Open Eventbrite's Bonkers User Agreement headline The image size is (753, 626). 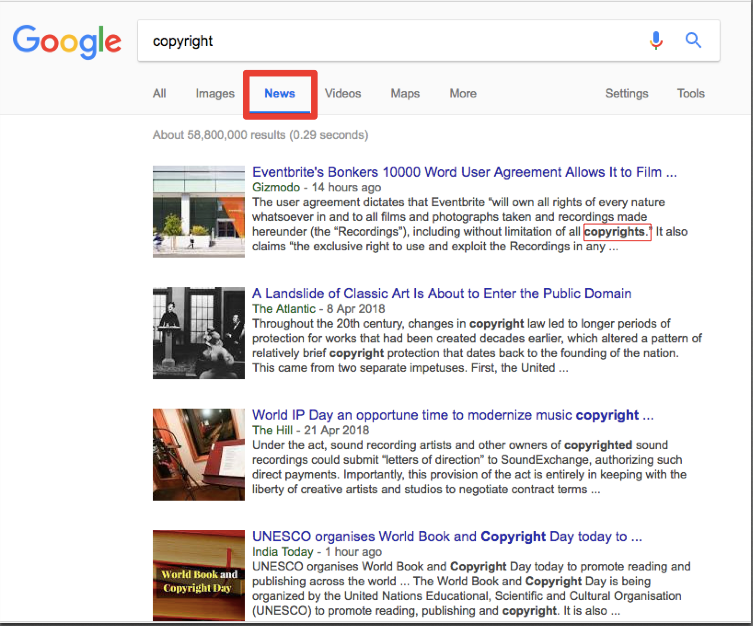(464, 172)
